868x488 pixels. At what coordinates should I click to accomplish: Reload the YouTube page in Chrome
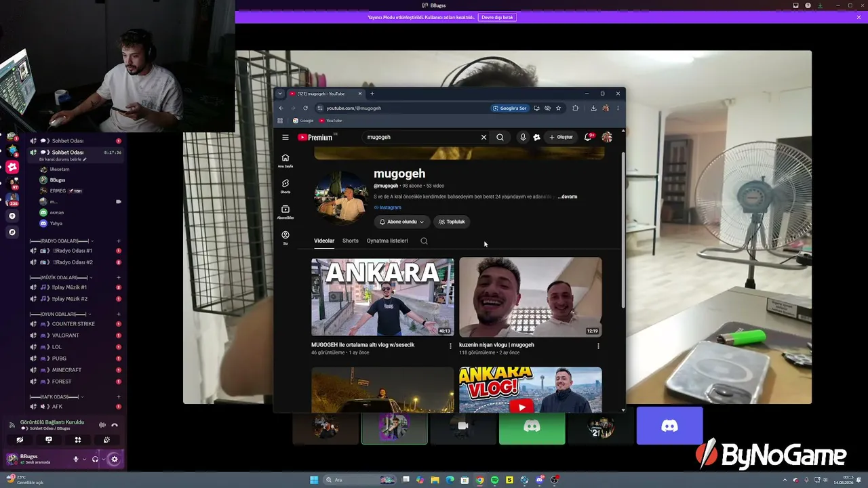coord(305,108)
